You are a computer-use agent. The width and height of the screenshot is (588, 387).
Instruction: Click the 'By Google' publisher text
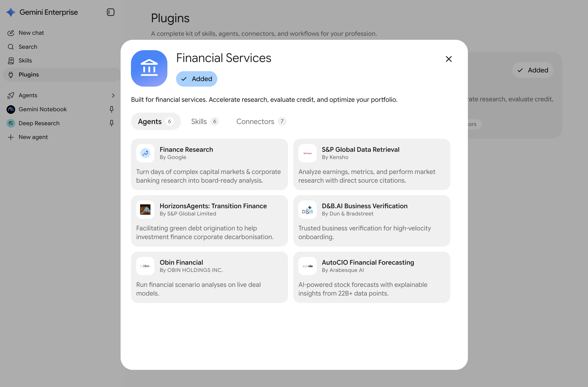coord(173,157)
